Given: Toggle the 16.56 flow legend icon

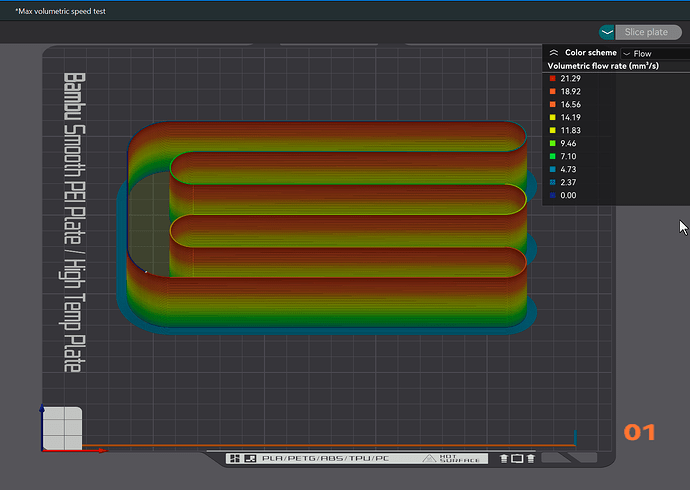Looking at the screenshot, I should [553, 104].
